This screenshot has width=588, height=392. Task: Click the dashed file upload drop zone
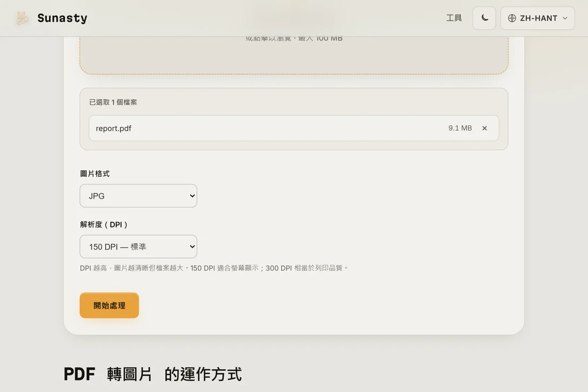(x=293, y=55)
